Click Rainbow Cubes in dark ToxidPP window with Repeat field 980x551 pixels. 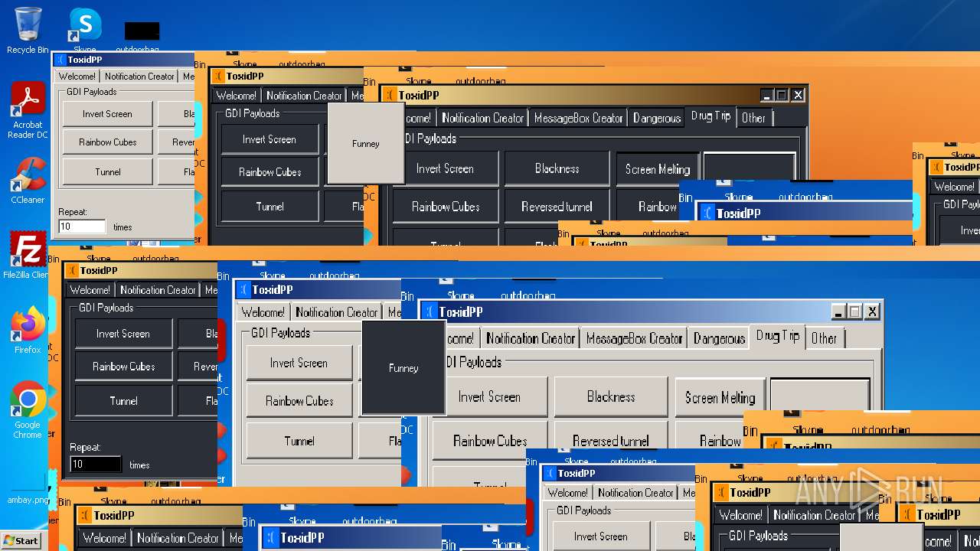(x=123, y=367)
